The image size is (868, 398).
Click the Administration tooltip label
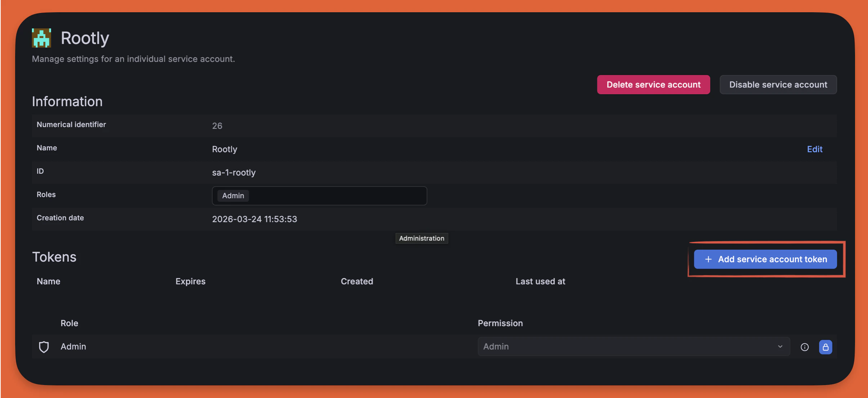pyautogui.click(x=421, y=238)
